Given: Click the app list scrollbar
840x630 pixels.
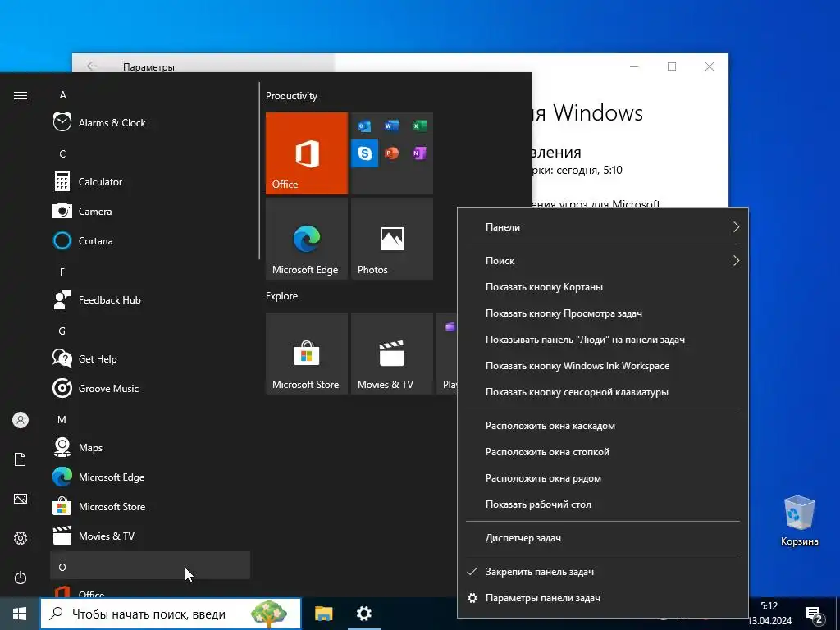Looking at the screenshot, I should point(259,171).
